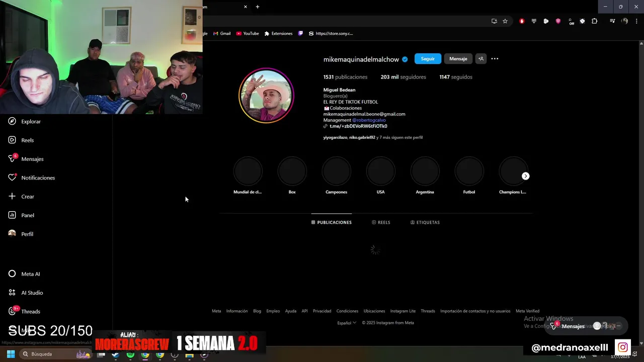Image resolution: width=644 pixels, height=362 pixels.
Task: Switch to the Reels profile tab
Action: [x=381, y=222]
